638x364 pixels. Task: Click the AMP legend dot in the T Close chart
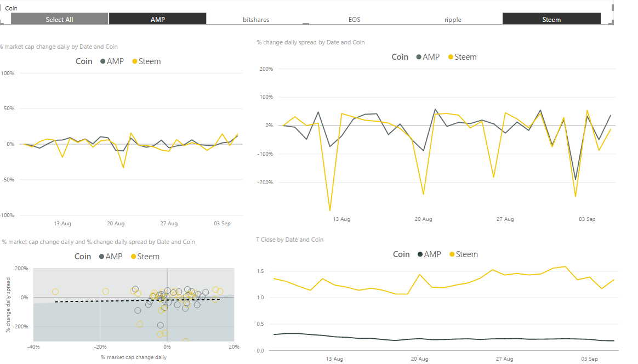click(x=420, y=254)
